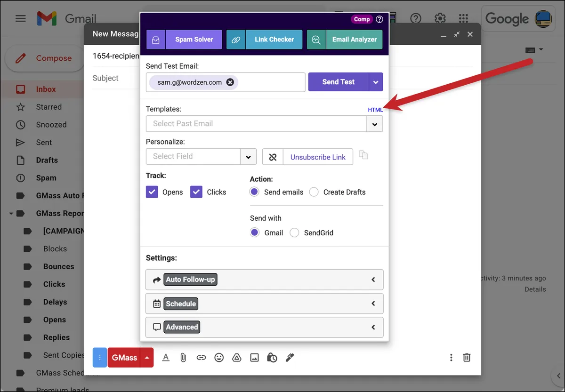Click blue GMass options button with dots

100,358
